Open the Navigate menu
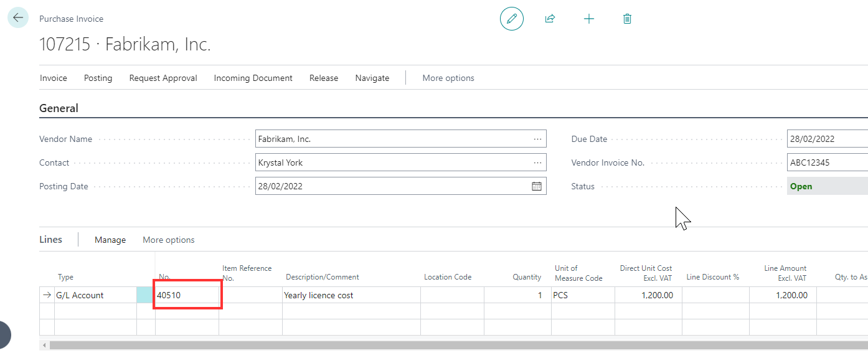Viewport: 868px width, 358px height. click(372, 78)
